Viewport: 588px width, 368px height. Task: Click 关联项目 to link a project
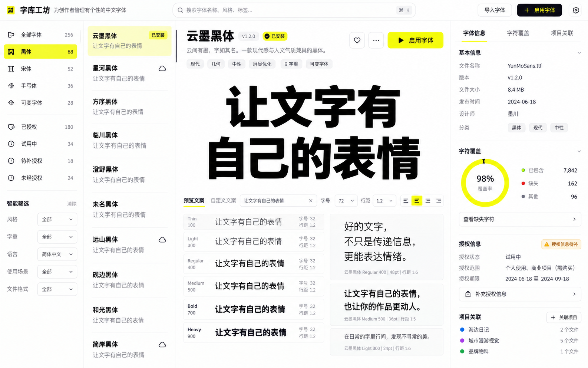pyautogui.click(x=564, y=318)
